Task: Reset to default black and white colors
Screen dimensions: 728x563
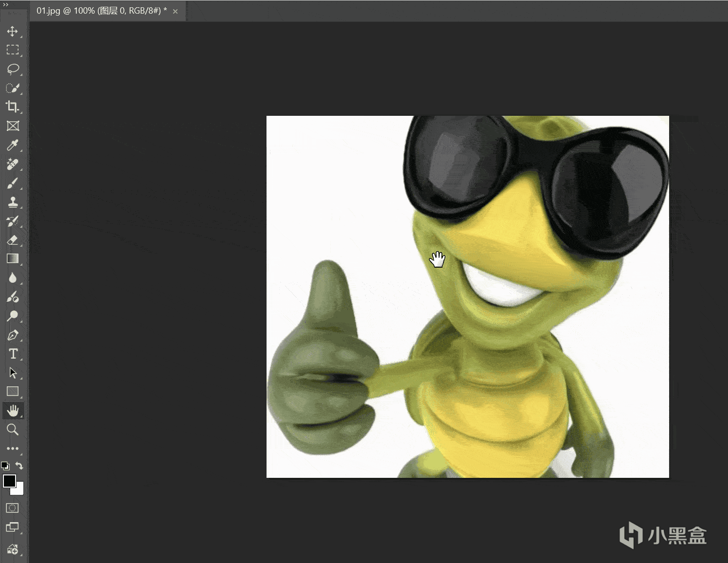Action: tap(5, 466)
